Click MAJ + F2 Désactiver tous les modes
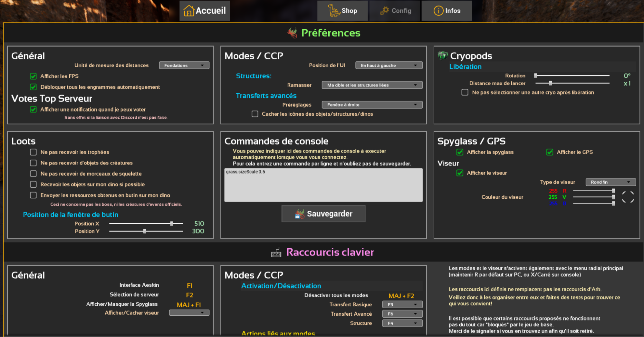644x337 pixels. pyautogui.click(x=401, y=296)
